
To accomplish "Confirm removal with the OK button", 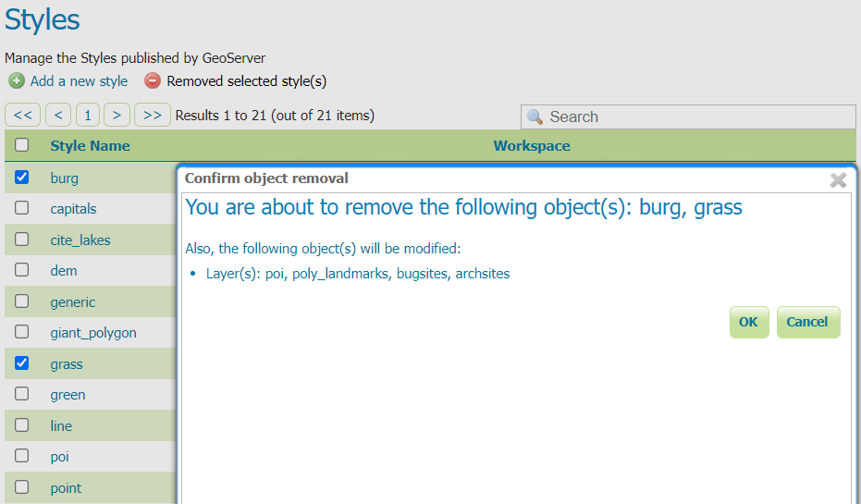I will tap(748, 322).
